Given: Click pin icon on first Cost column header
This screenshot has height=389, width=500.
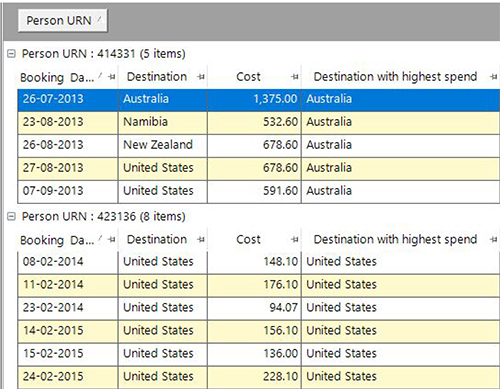Looking at the screenshot, I should (x=295, y=77).
